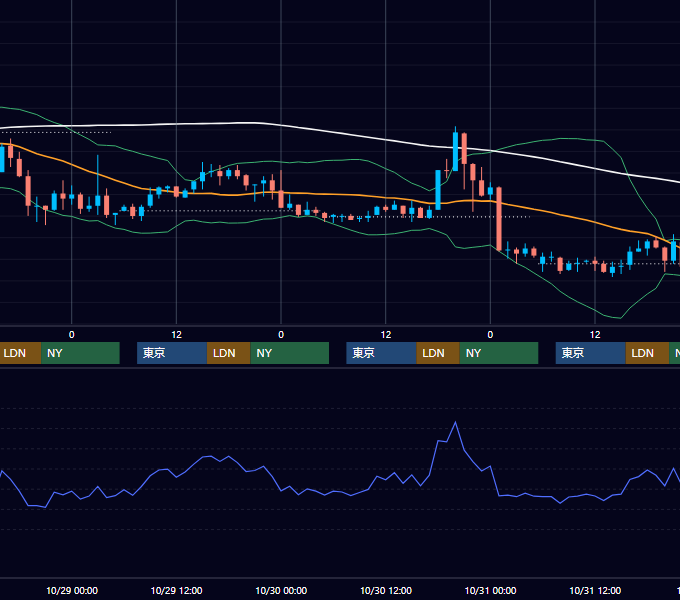
Task: Click the long red candle just after 10/31 00:00
Action: pos(499,219)
